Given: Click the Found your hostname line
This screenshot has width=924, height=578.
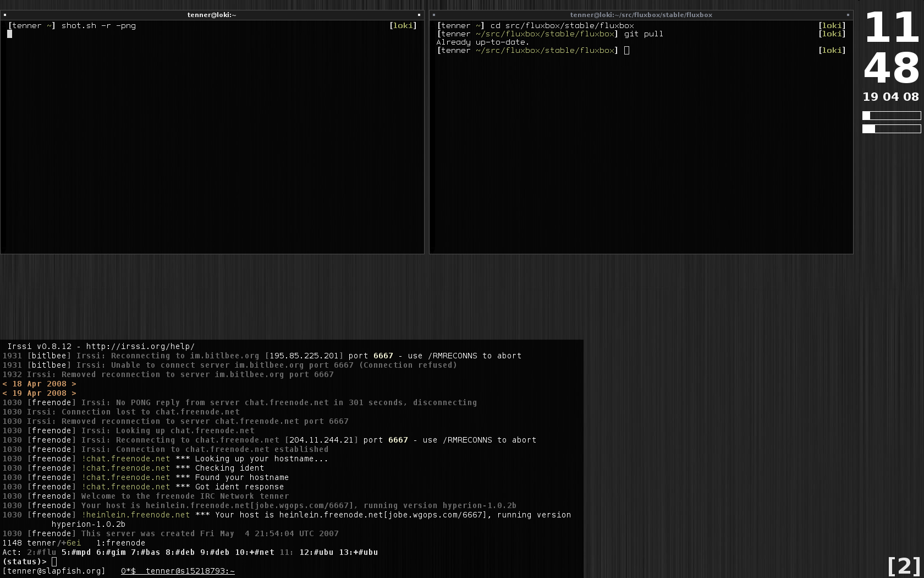Looking at the screenshot, I should click(145, 478).
